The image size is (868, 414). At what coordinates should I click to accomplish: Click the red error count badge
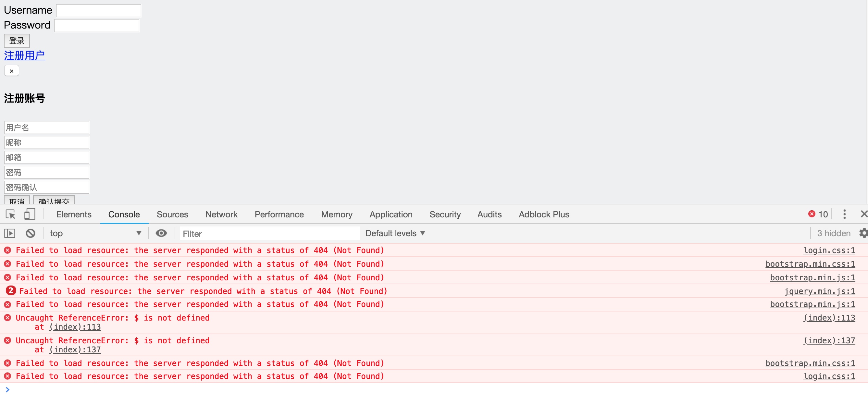pyautogui.click(x=818, y=214)
